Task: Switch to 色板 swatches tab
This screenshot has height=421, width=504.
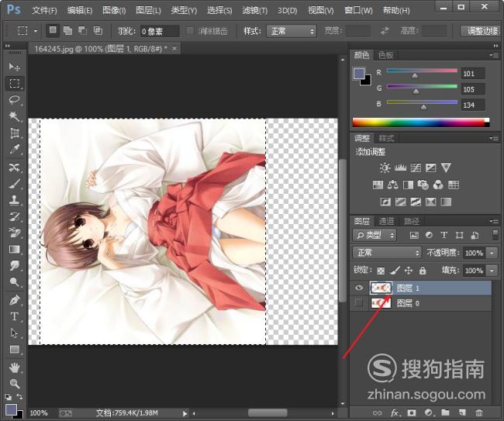Action: coord(385,55)
